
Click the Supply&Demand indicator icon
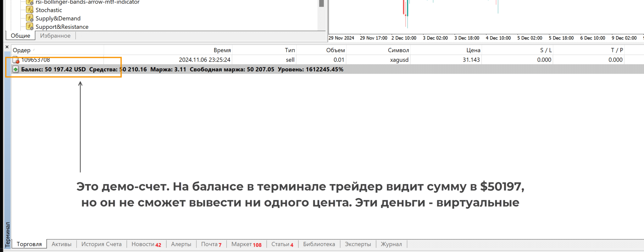click(x=30, y=18)
